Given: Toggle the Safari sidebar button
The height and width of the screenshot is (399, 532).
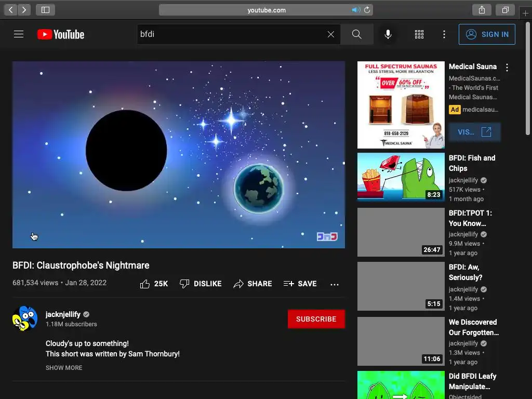Looking at the screenshot, I should click(x=46, y=10).
